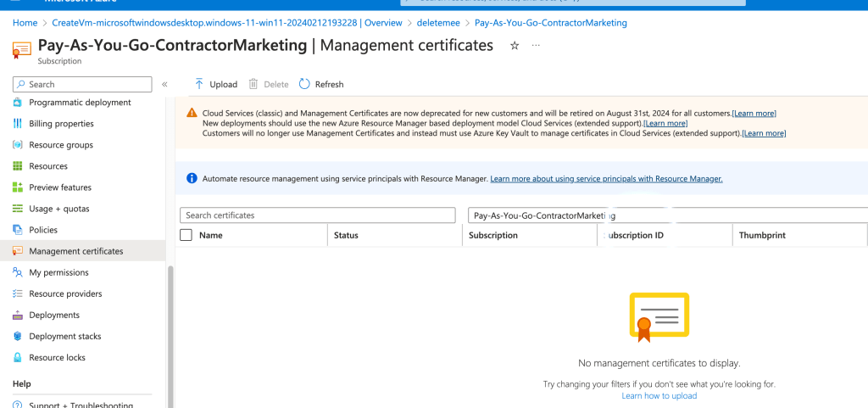
Task: Sort by Subscription ID column header
Action: pos(634,235)
